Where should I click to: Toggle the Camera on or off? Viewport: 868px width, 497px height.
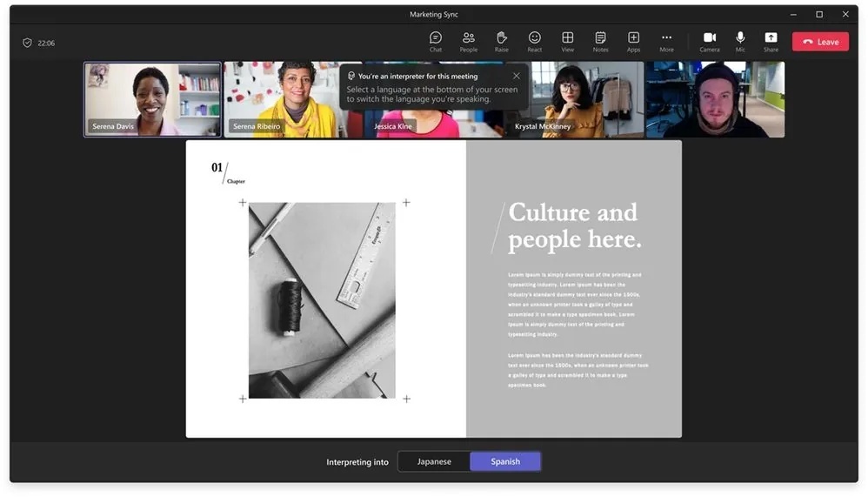point(710,41)
